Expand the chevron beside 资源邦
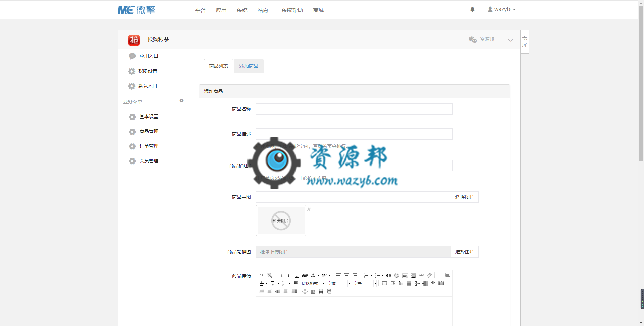Image resolution: width=644 pixels, height=326 pixels. pyautogui.click(x=510, y=40)
